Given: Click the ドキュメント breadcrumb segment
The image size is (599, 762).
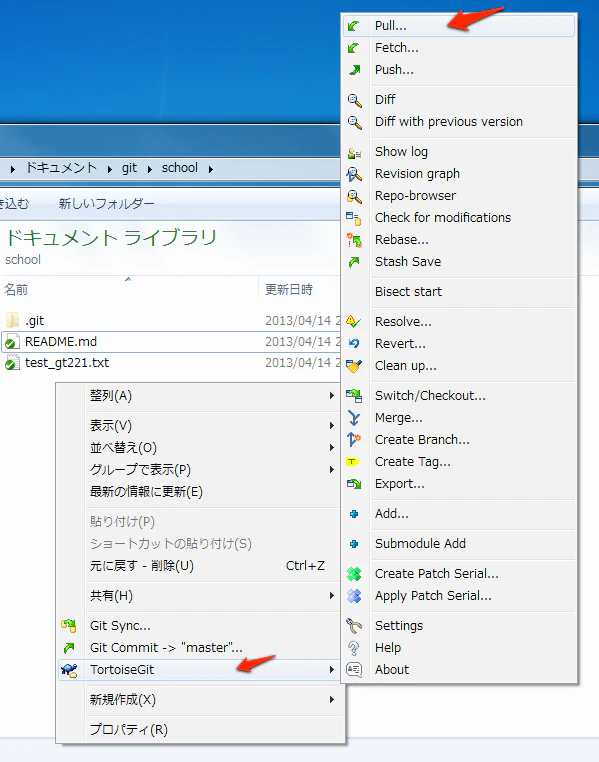Looking at the screenshot, I should [61, 168].
